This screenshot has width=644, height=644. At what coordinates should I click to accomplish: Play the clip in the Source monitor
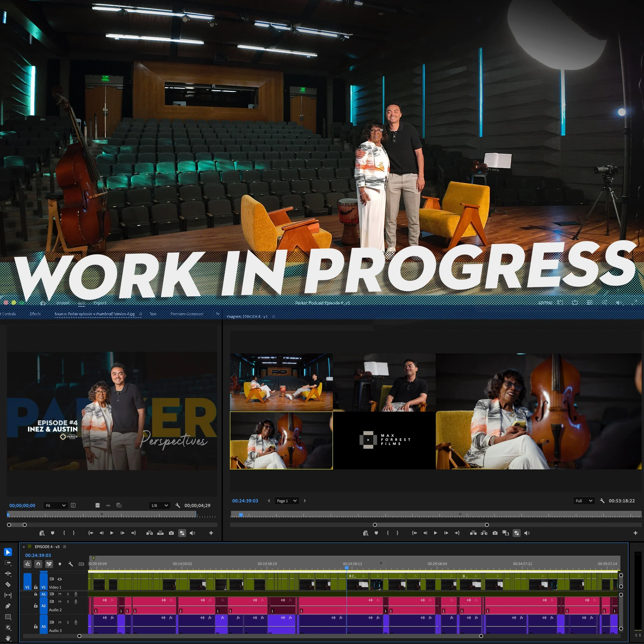click(112, 533)
